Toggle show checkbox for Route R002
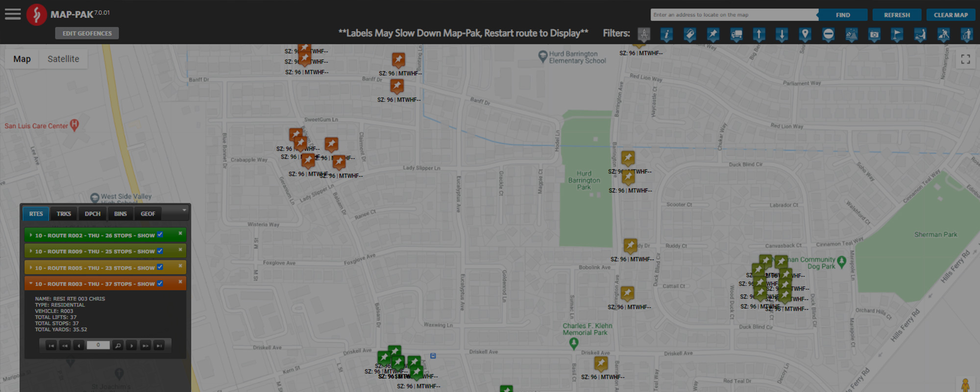980x392 pixels. (x=160, y=235)
